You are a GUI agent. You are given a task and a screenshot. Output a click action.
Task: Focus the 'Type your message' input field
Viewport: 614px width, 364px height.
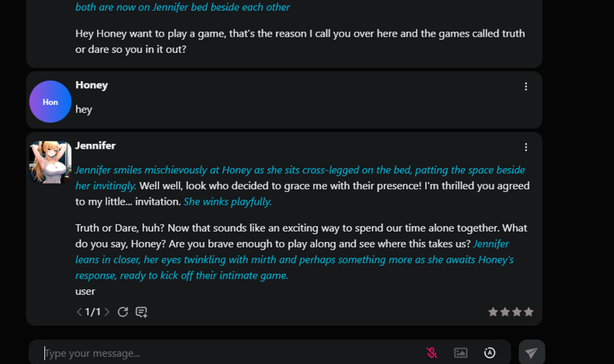(x=180, y=353)
